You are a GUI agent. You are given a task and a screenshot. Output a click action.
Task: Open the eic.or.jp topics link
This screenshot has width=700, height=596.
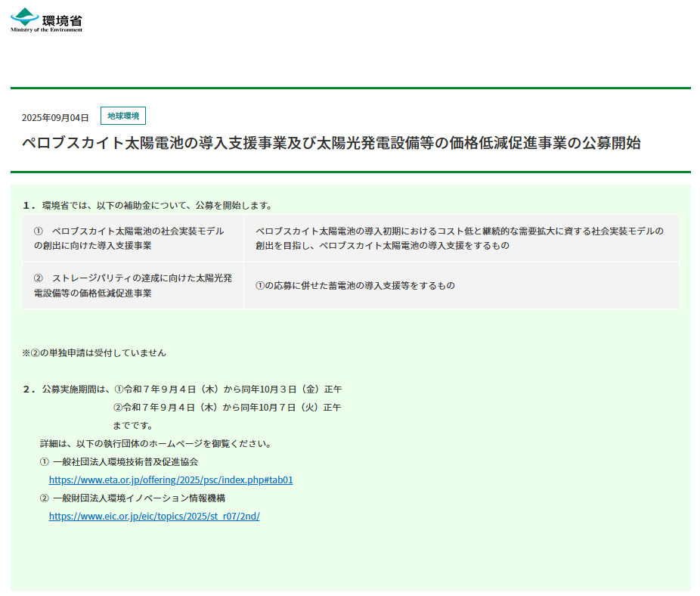pos(154,516)
